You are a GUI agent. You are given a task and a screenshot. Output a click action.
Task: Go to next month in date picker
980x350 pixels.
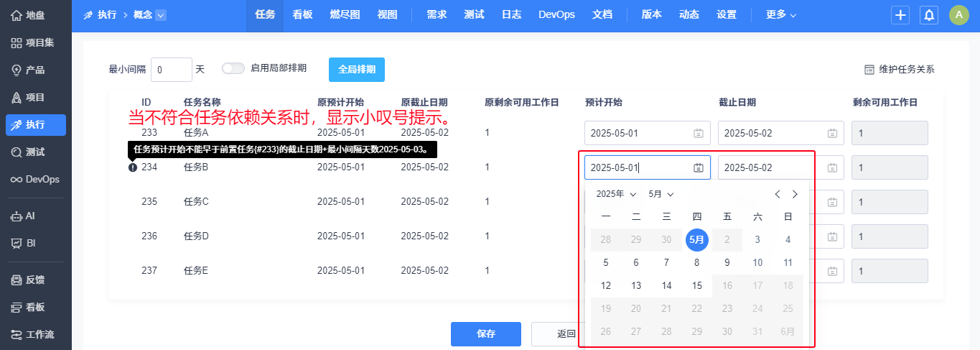tap(795, 194)
